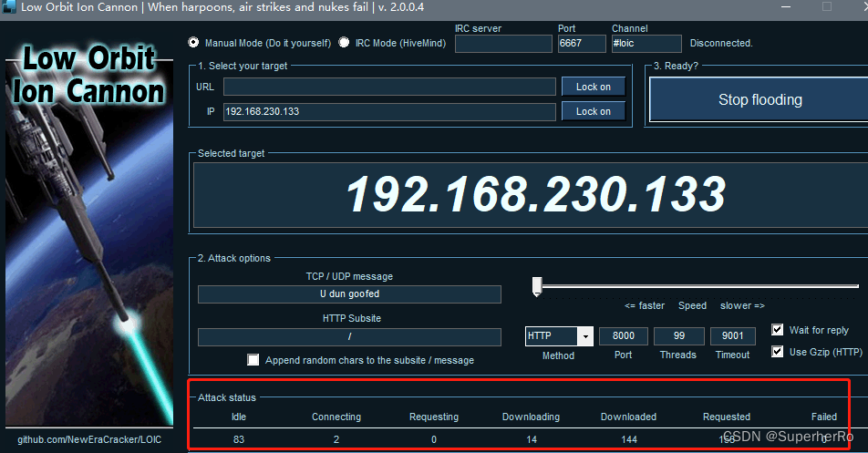Click the Requesting count value 0
The height and width of the screenshot is (453, 868).
[x=434, y=439]
